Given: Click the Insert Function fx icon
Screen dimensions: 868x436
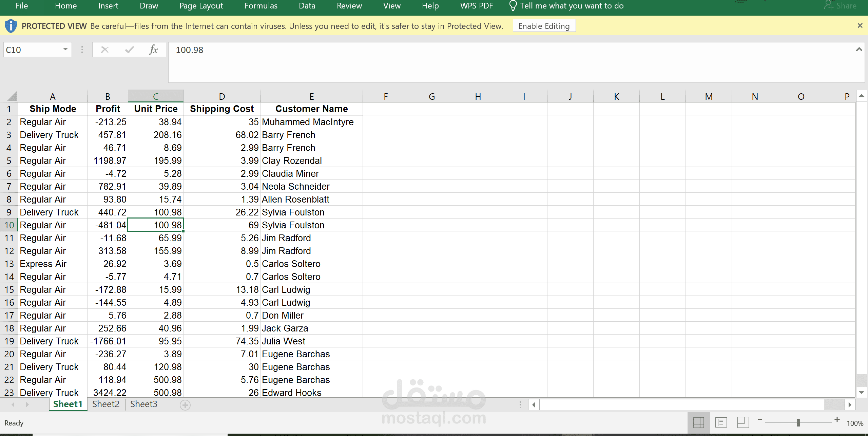Looking at the screenshot, I should 153,50.
